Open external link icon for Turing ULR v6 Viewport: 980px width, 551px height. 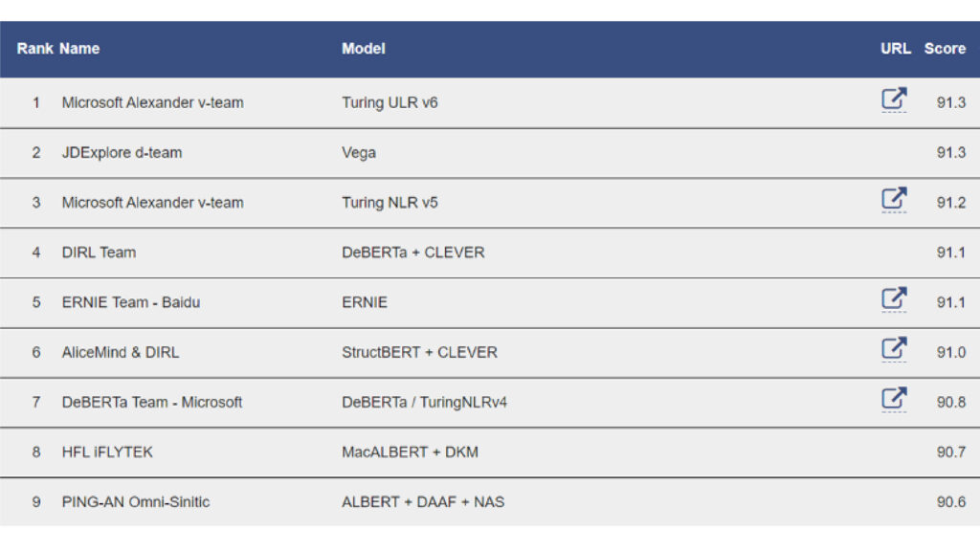point(894,99)
